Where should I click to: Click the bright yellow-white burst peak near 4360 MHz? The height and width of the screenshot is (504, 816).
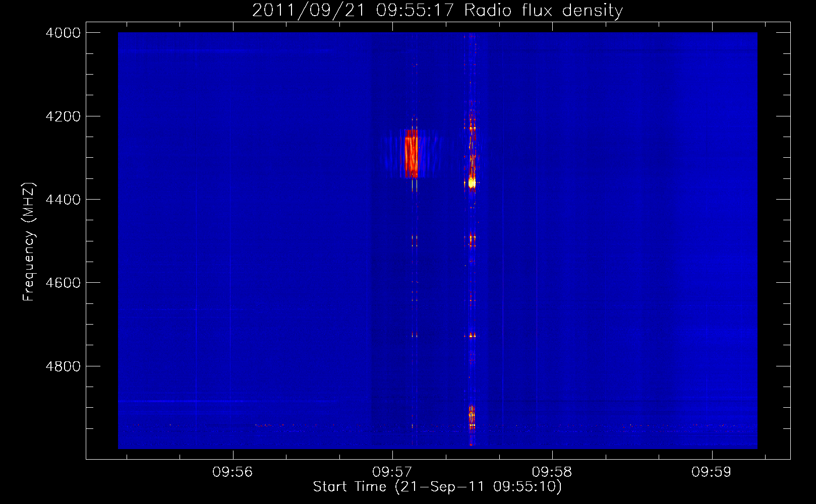472,182
